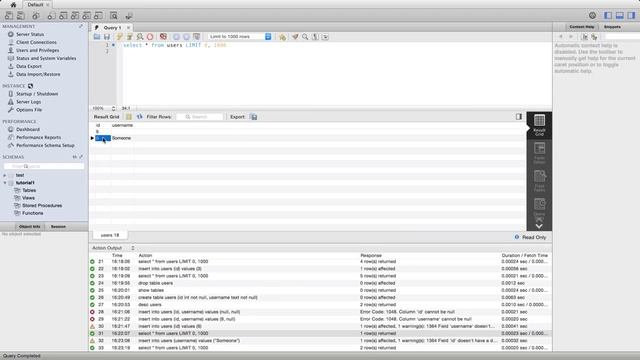The image size is (640, 360).
Task: Create a new table from main toolbar
Action: point(63,16)
